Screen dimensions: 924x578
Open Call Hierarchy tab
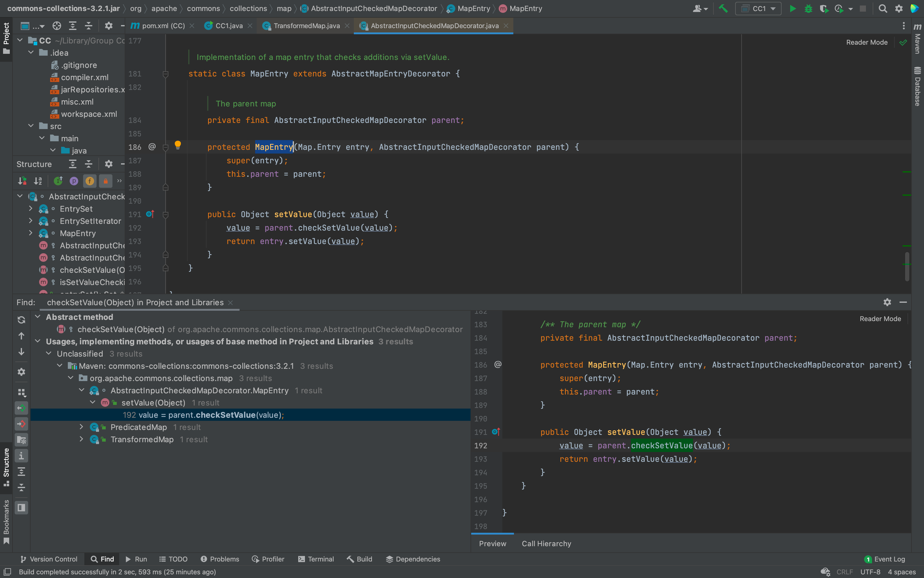546,544
